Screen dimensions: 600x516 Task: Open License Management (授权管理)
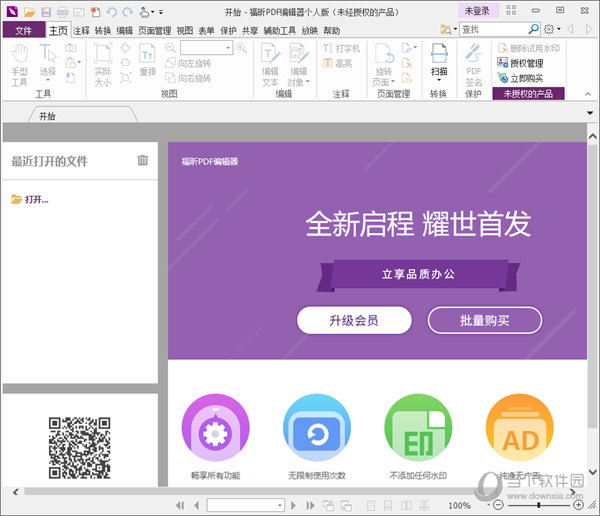click(520, 63)
